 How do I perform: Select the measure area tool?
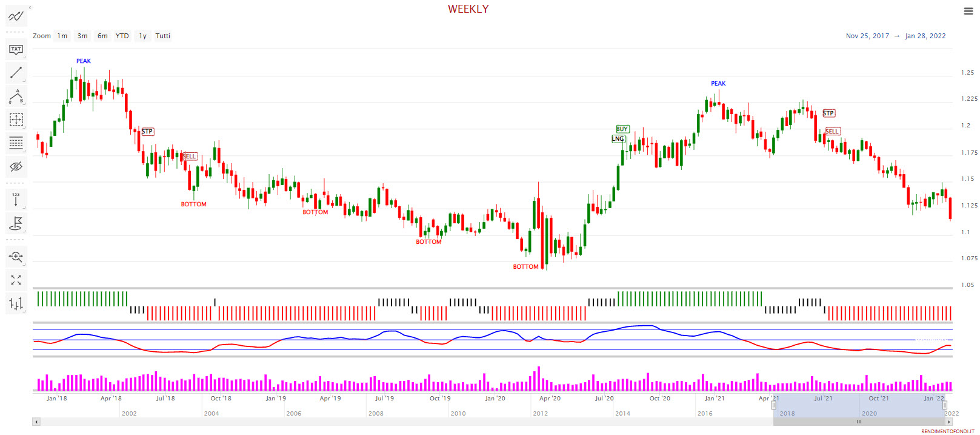coord(16,120)
